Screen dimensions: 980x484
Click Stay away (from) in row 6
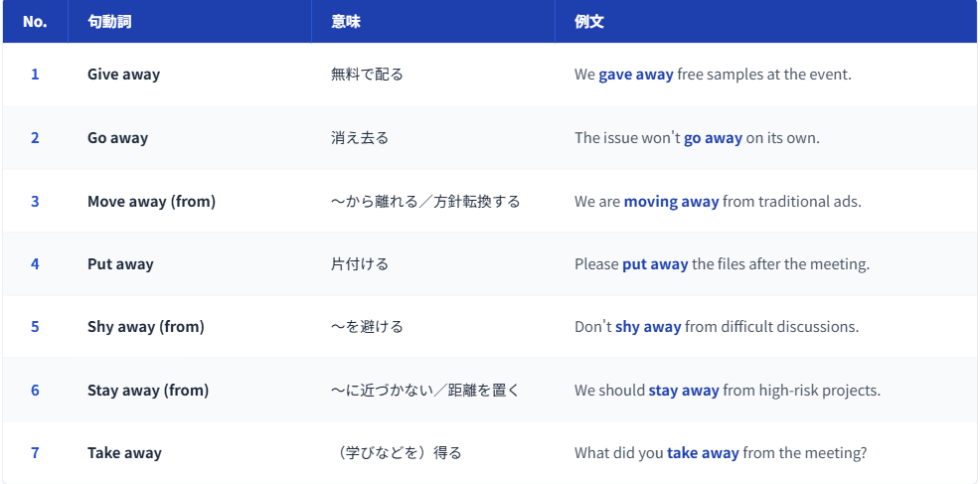tap(148, 391)
